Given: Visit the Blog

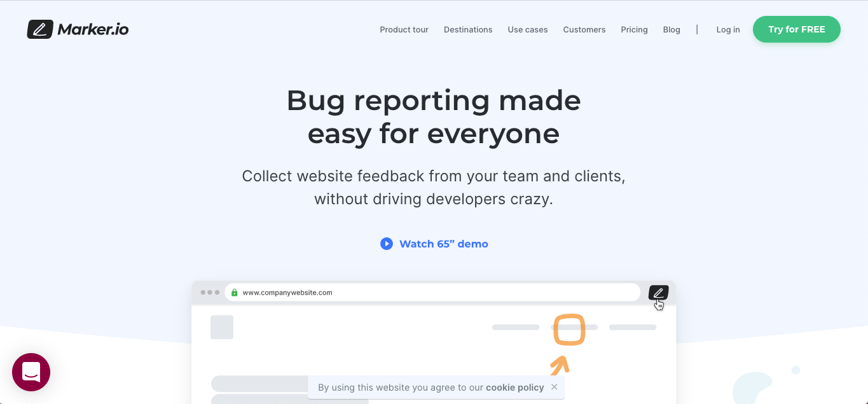Looking at the screenshot, I should click(672, 29).
